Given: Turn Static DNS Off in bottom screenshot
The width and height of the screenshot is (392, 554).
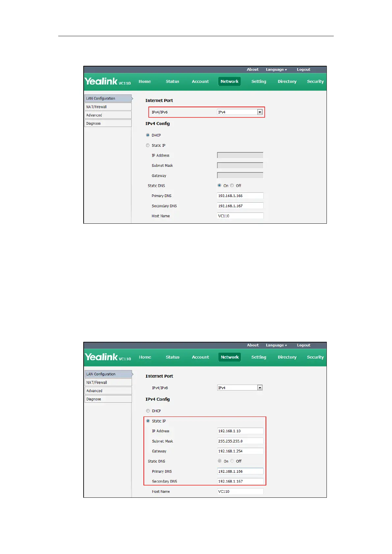Looking at the screenshot, I should pos(232,461).
